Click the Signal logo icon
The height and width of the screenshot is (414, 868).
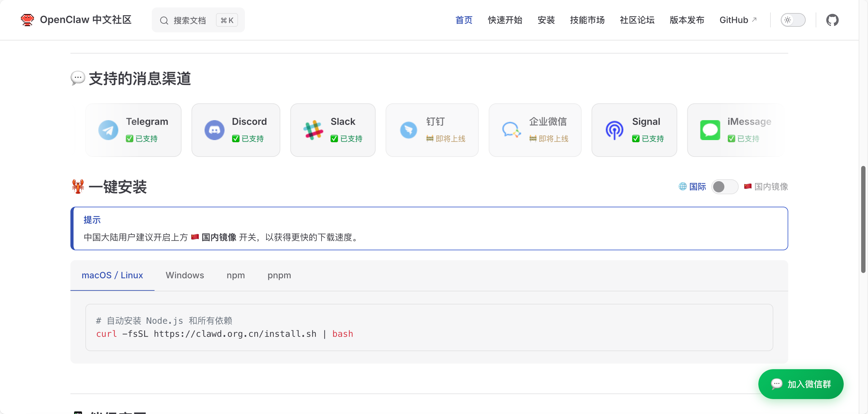[614, 130]
